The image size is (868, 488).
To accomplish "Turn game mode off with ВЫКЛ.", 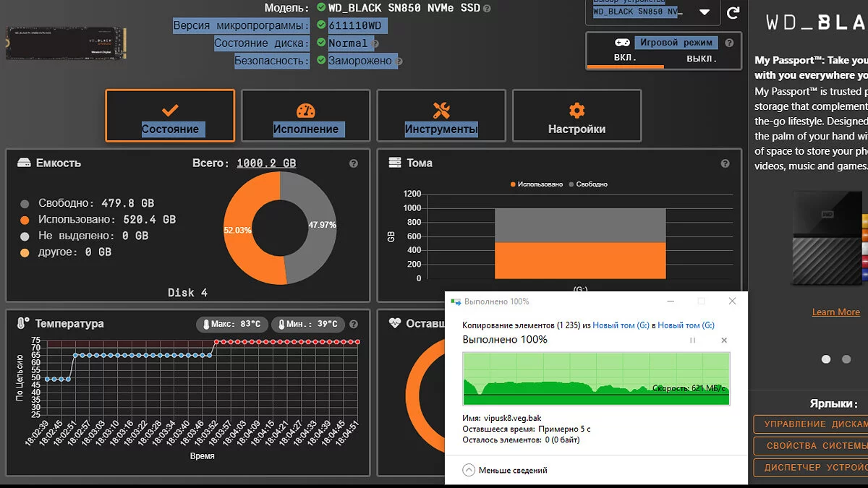I will pos(702,59).
